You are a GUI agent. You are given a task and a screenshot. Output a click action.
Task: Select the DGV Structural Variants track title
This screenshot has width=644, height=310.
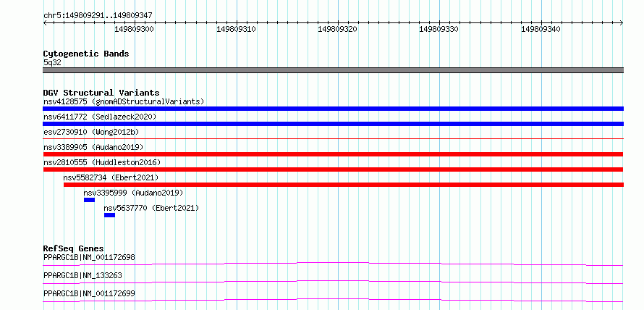pyautogui.click(x=101, y=93)
